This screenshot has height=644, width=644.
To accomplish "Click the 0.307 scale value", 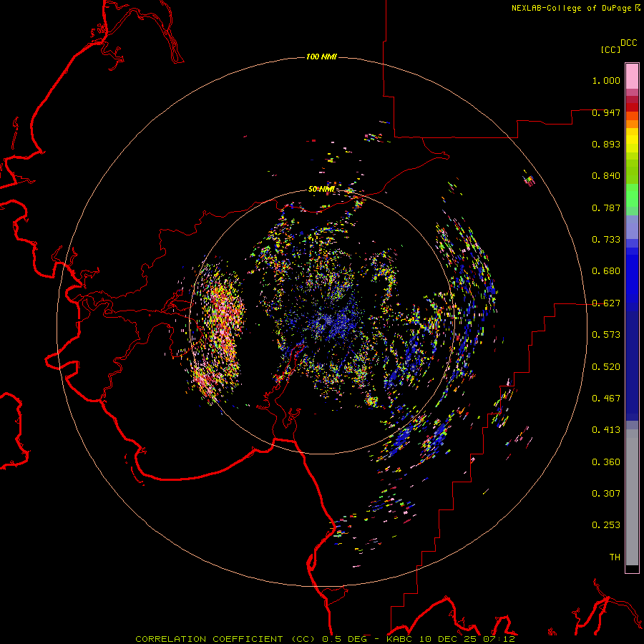I will [x=606, y=494].
